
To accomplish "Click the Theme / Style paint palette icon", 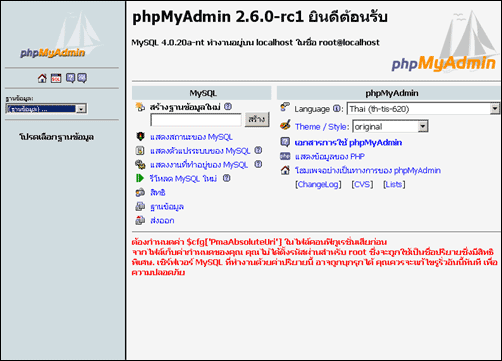I will [285, 125].
